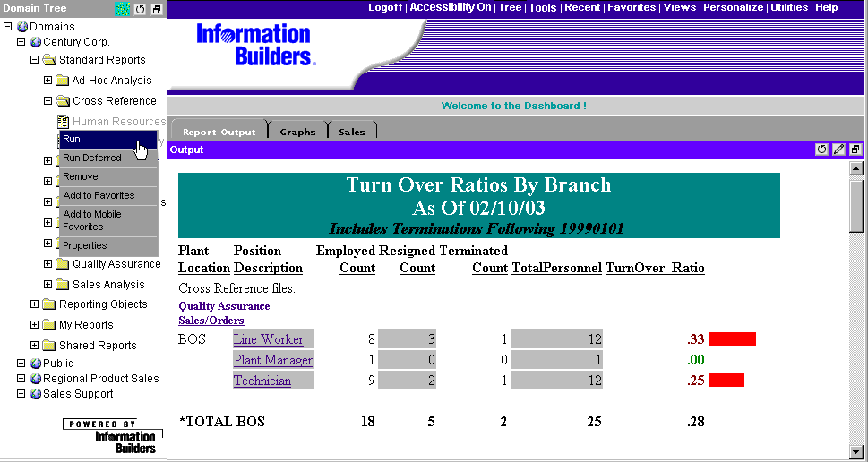Collapse the Century Corp. node
Image resolution: width=868 pixels, height=462 pixels.
pos(21,41)
